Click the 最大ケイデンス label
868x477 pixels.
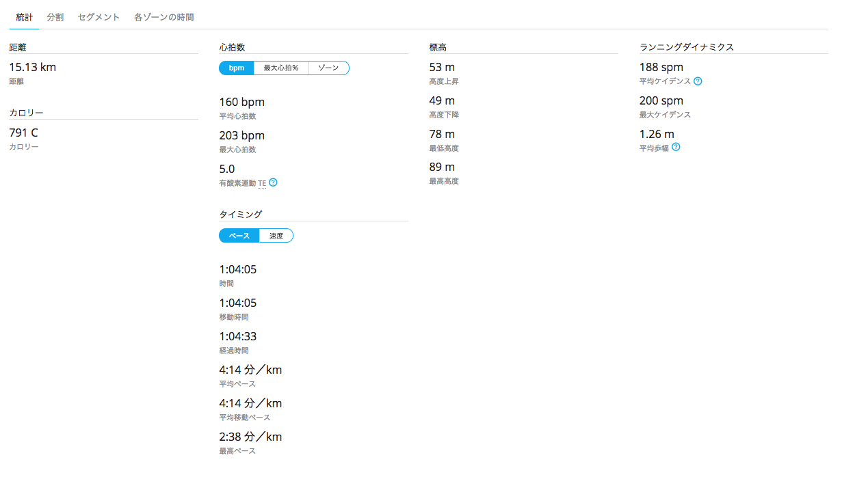[x=666, y=115]
